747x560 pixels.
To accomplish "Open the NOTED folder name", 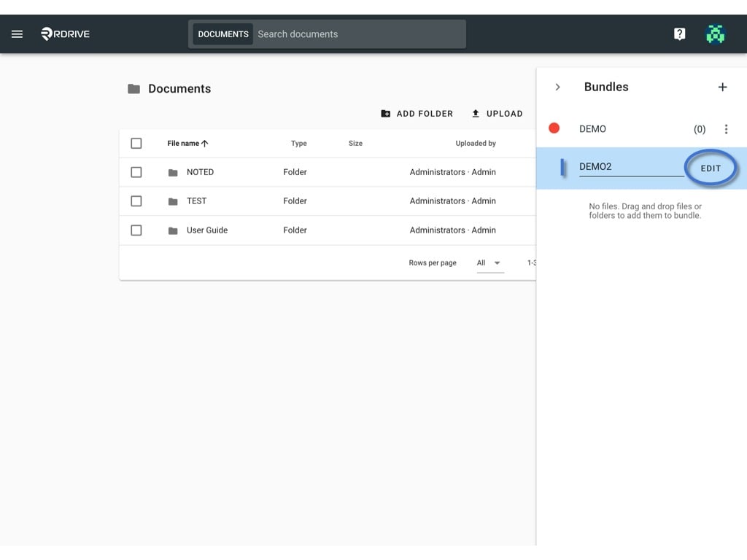I will click(200, 172).
